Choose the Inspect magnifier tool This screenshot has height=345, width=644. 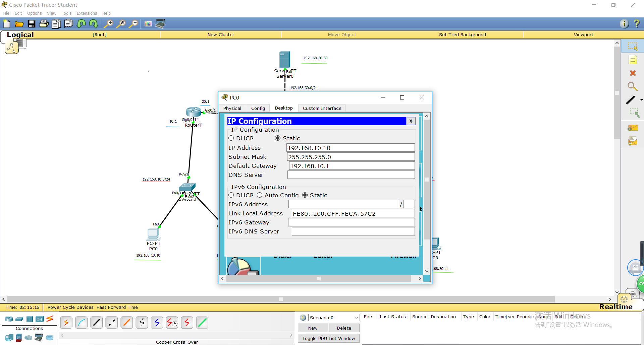[633, 86]
